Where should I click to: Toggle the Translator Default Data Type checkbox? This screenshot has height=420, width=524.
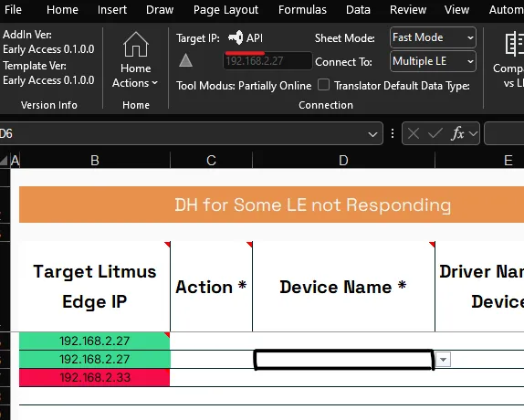(323, 85)
